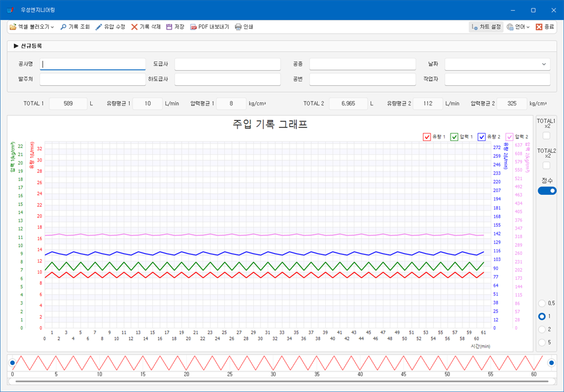Image resolution: width=564 pixels, height=392 pixels.
Task: Toggle the 유량 2 legend checkbox
Action: [482, 137]
